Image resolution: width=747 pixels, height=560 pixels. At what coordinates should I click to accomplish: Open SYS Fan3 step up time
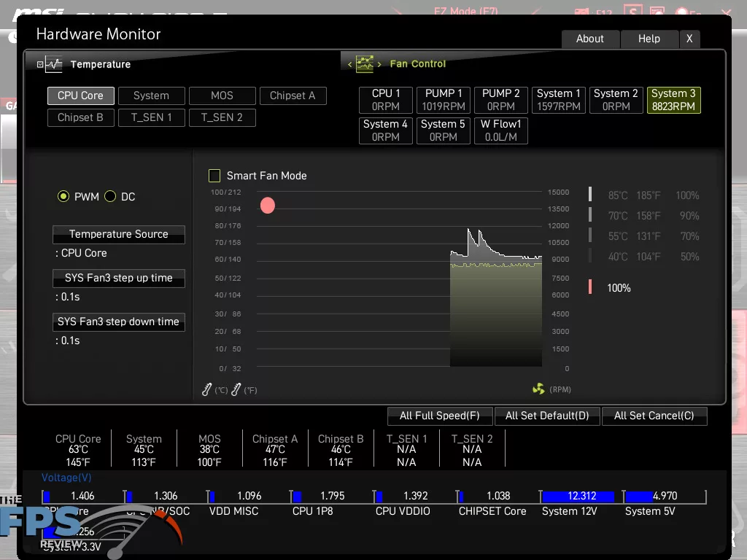pos(119,278)
